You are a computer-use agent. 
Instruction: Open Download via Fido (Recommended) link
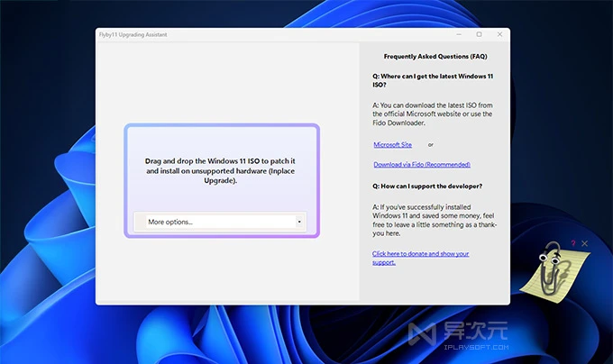422,164
